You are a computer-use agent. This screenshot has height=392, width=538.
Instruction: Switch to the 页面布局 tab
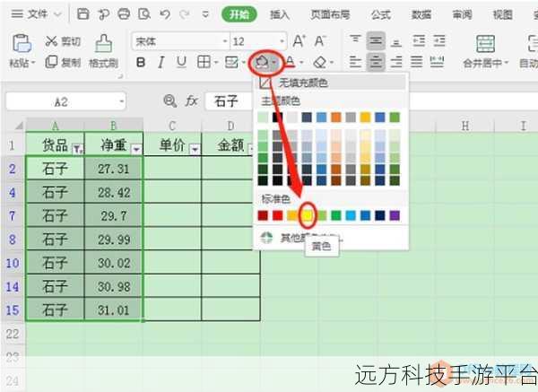tap(330, 14)
